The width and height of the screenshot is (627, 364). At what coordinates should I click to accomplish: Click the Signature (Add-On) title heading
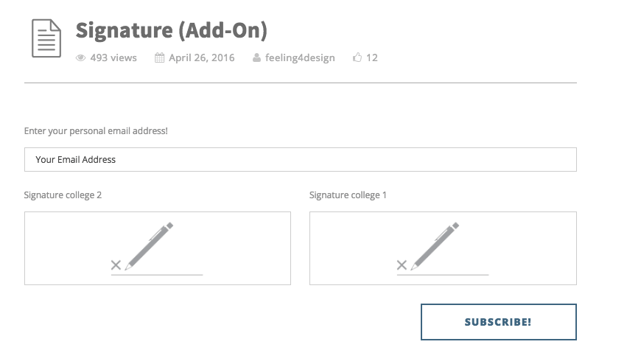pos(171,30)
